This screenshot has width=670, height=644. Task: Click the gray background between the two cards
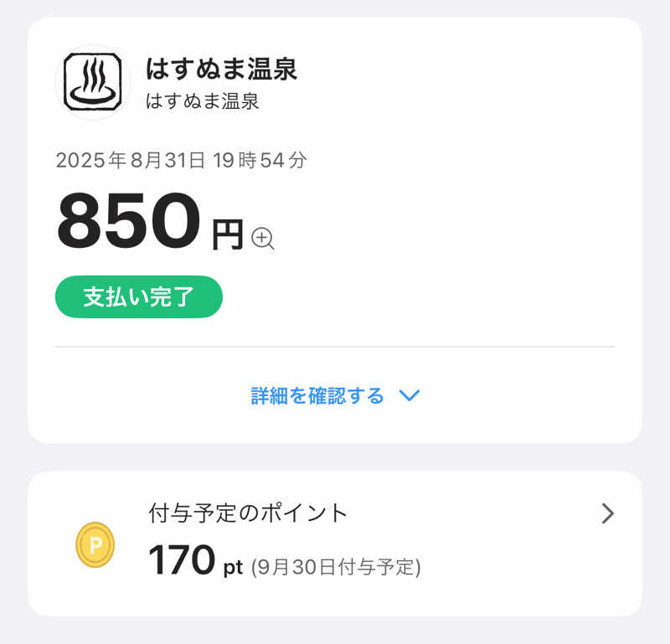pos(335,457)
